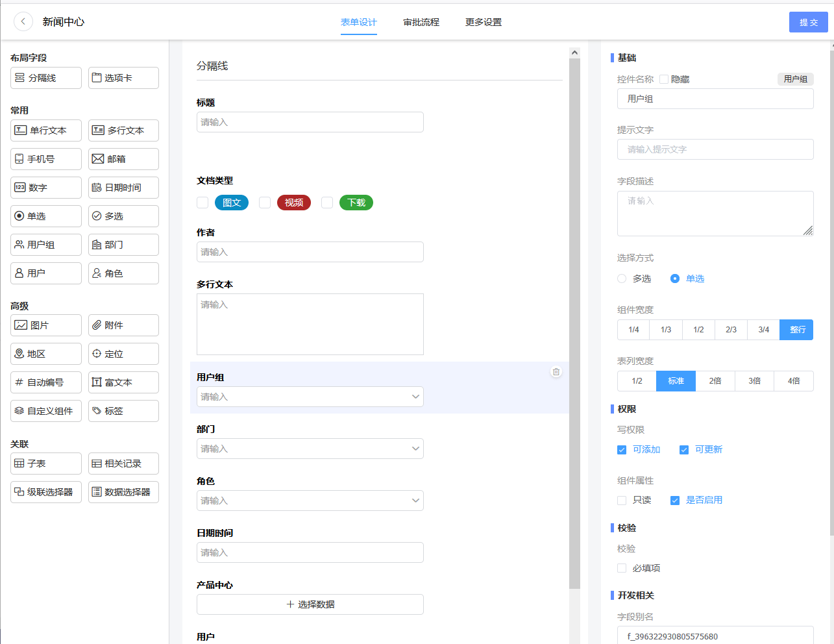Add the 自动编号 component
The width and height of the screenshot is (834, 644).
[46, 382]
